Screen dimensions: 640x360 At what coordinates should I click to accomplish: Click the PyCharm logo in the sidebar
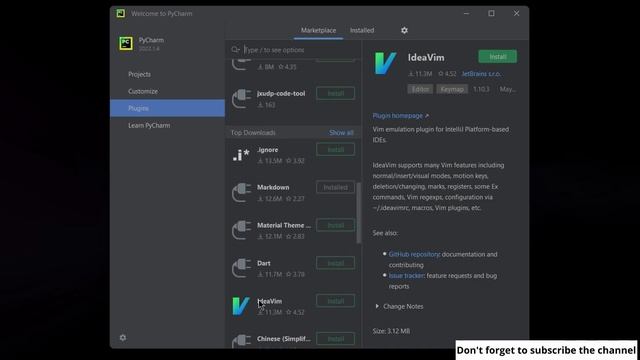pyautogui.click(x=126, y=43)
